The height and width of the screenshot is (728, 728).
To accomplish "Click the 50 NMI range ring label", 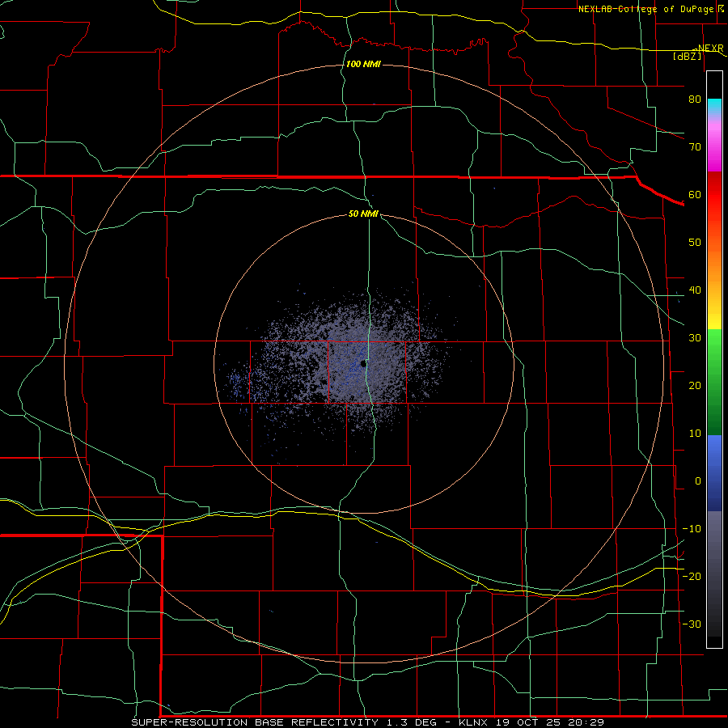I will [363, 214].
